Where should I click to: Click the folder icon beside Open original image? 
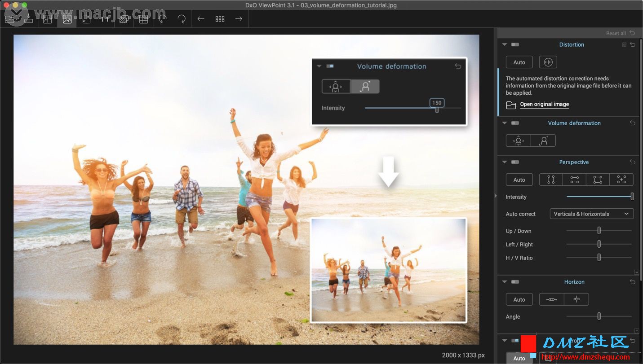point(511,105)
